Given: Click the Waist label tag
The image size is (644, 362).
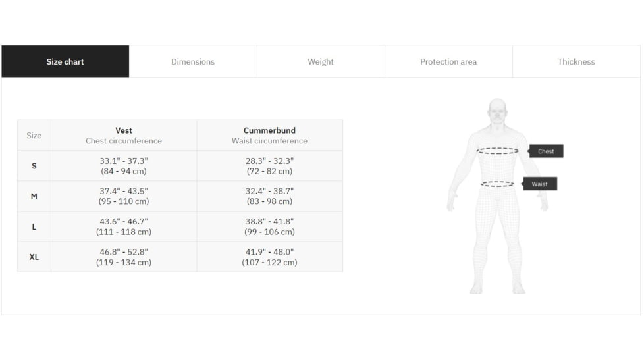Looking at the screenshot, I should (540, 184).
